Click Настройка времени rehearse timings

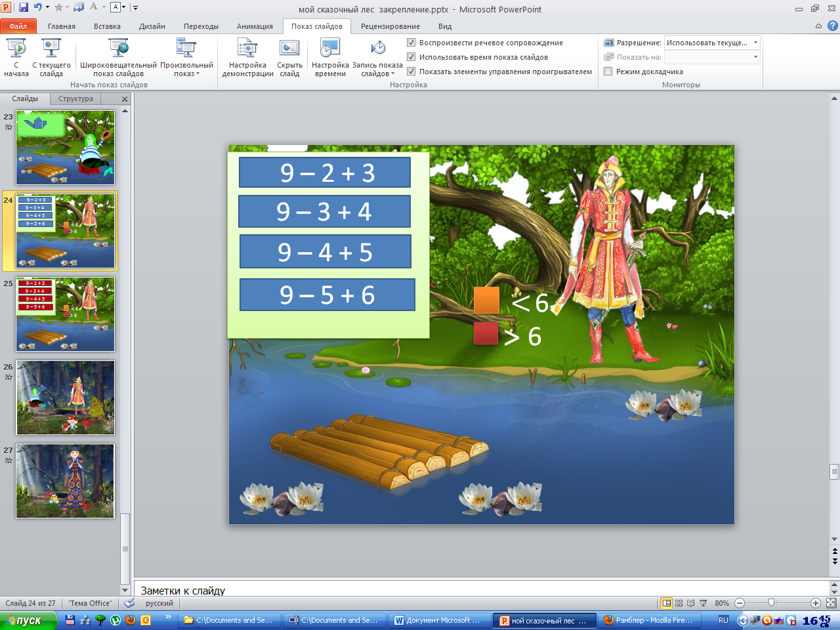click(330, 58)
